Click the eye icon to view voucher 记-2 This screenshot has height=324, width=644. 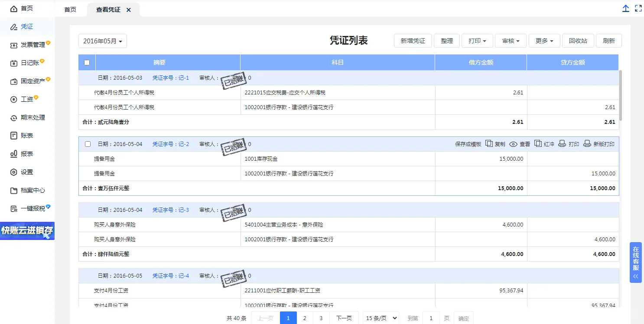[x=514, y=144]
